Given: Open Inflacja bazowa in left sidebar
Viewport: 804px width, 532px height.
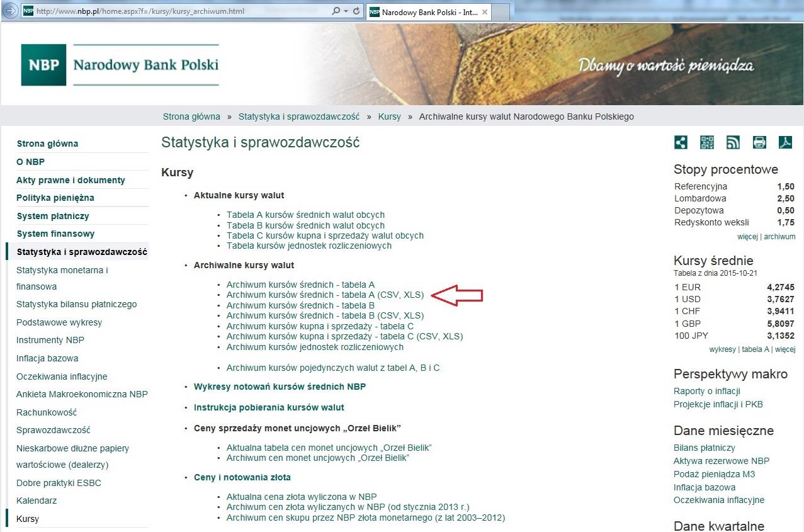Looking at the screenshot, I should (47, 358).
